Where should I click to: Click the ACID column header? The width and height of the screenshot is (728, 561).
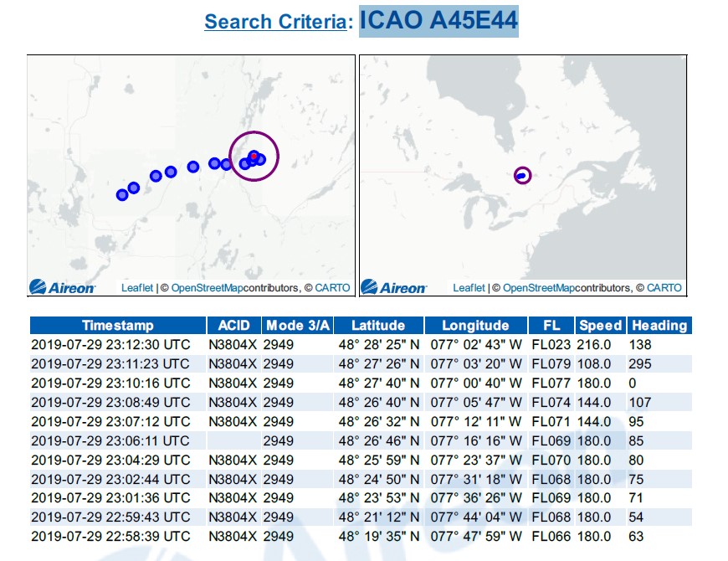(233, 326)
